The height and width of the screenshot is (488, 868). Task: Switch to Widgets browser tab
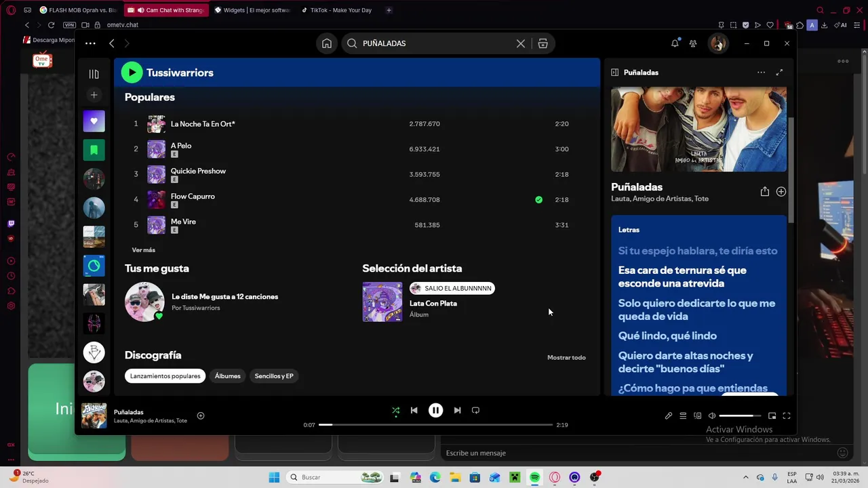pos(252,10)
